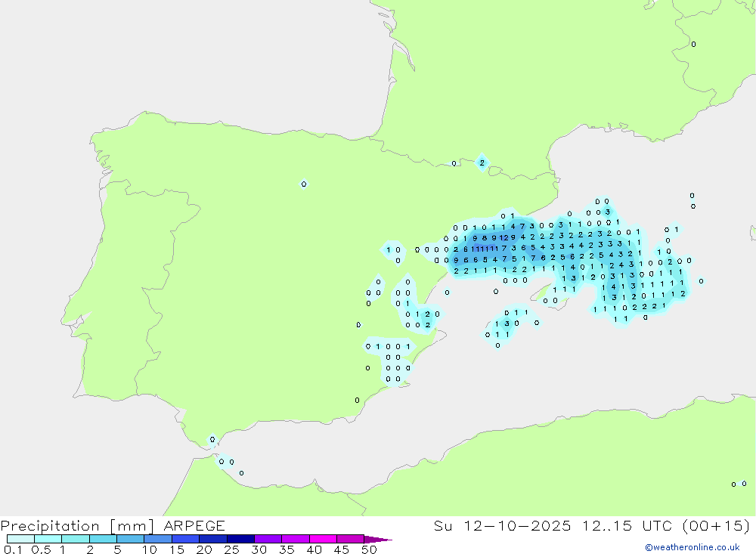The height and width of the screenshot is (554, 756).
Task: Click the purple arrow tip beyond 50
Action: pyautogui.click(x=377, y=540)
